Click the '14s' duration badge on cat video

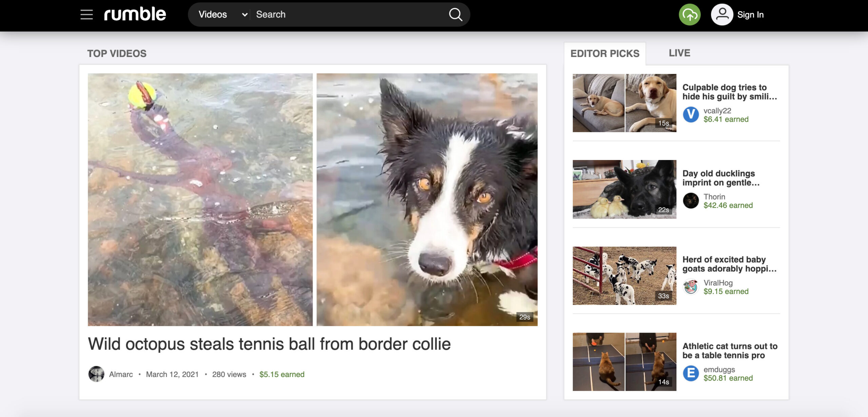pyautogui.click(x=664, y=382)
